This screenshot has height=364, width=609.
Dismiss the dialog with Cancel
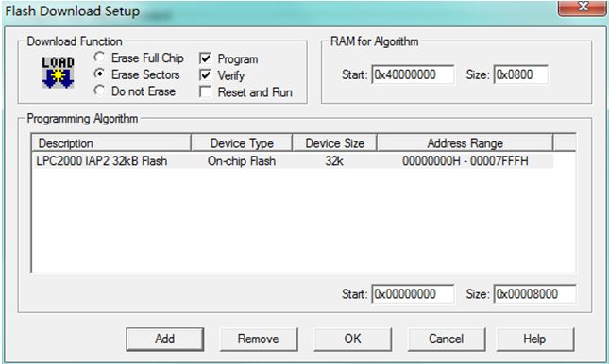(447, 339)
